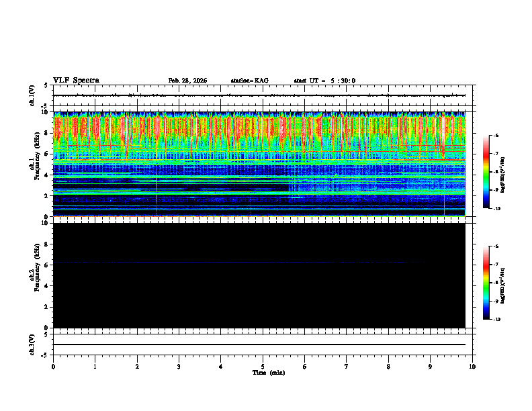Click the "-10" tick on ch.2 colorbar
Screen dimensions: 532x411
click(x=496, y=319)
